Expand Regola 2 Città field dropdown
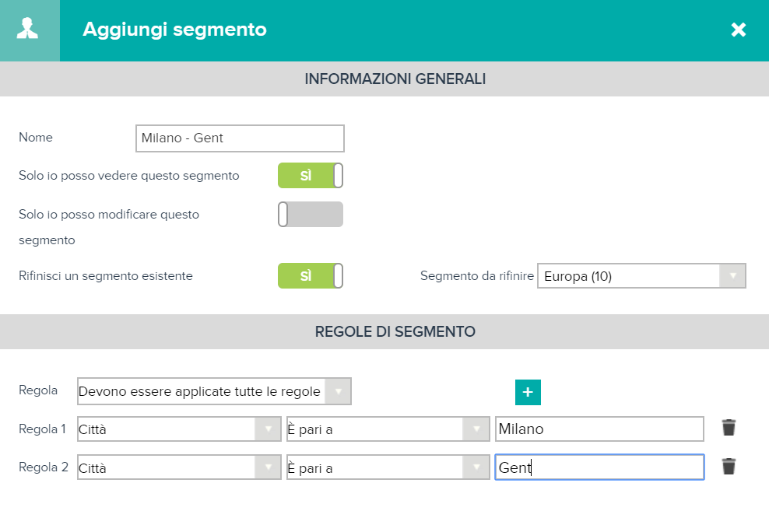The width and height of the screenshot is (769, 532). click(x=179, y=467)
